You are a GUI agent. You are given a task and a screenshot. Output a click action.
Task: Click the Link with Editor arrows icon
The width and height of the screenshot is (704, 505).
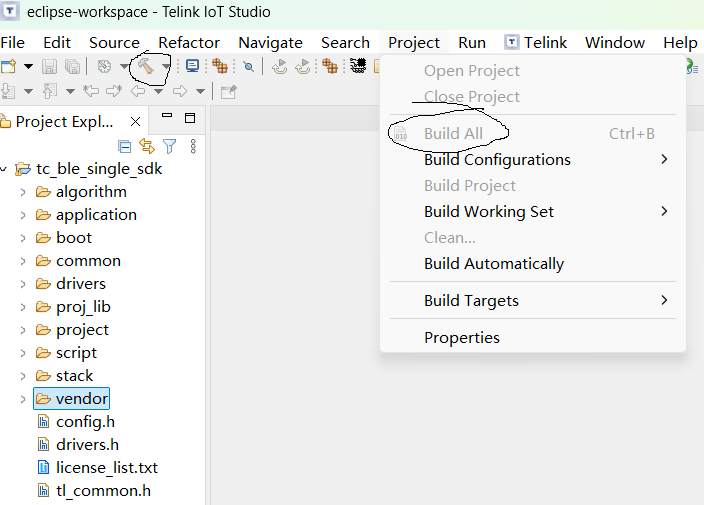147,146
